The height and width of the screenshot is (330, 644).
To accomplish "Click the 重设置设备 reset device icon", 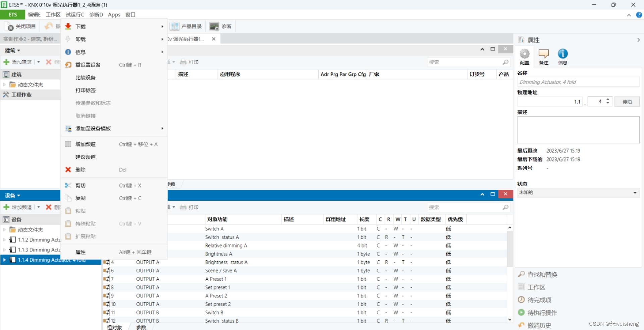I will tap(68, 65).
